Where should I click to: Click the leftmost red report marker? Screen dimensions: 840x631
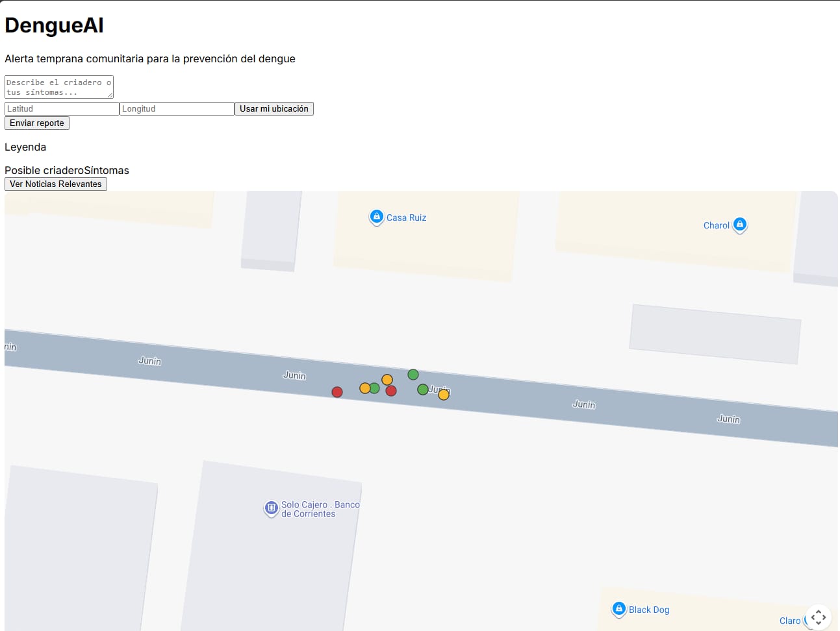pos(337,392)
